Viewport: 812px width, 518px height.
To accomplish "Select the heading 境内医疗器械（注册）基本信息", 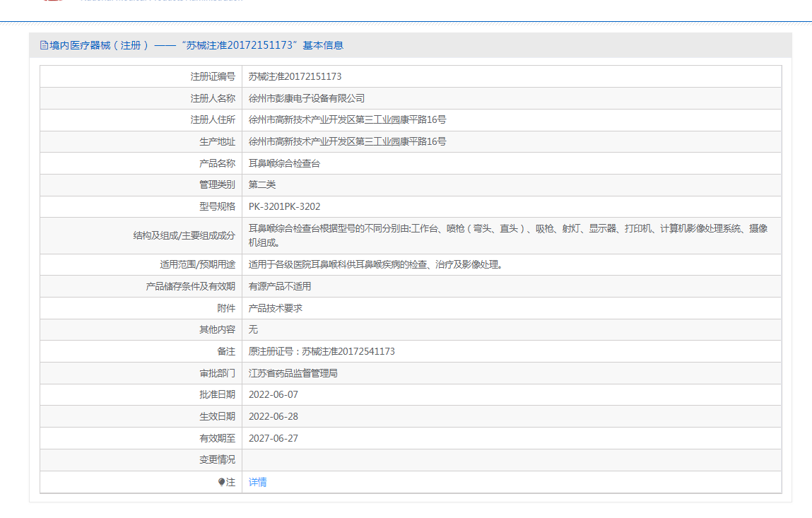I will click(196, 46).
